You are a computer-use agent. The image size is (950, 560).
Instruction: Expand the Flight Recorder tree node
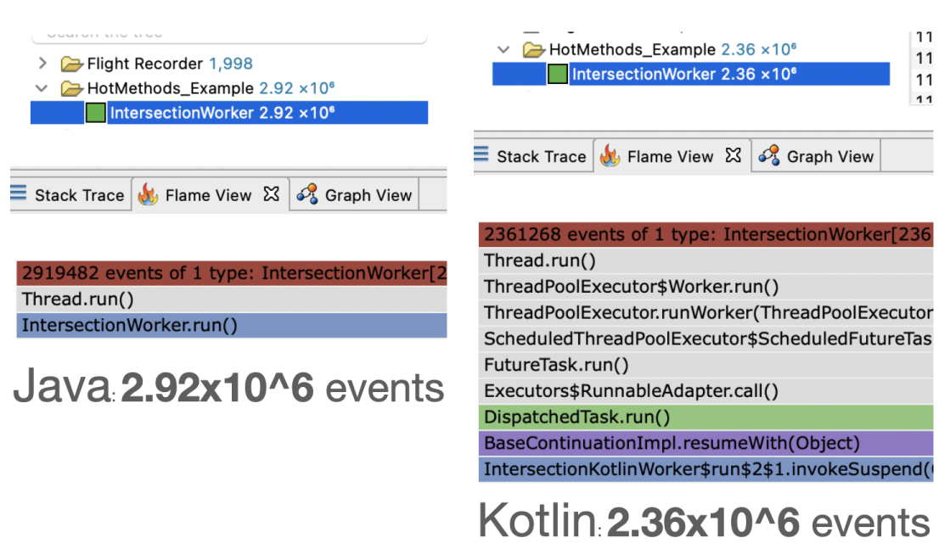coord(42,63)
